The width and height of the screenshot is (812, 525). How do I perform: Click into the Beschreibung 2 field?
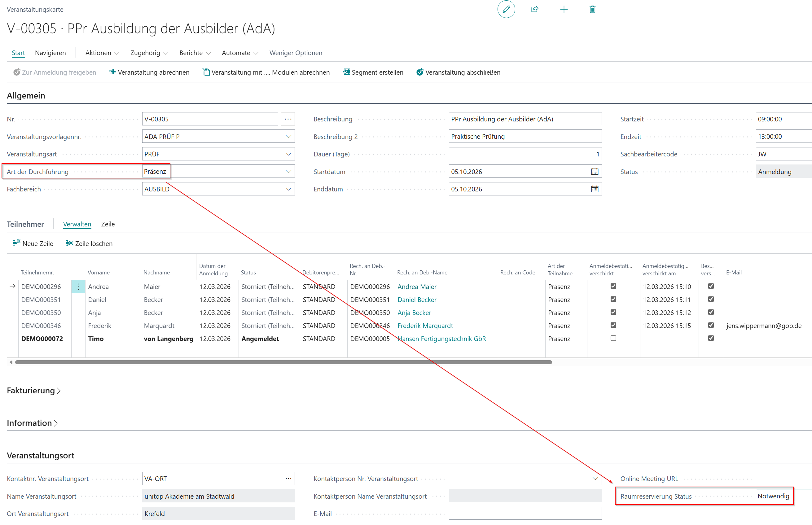tap(525, 136)
